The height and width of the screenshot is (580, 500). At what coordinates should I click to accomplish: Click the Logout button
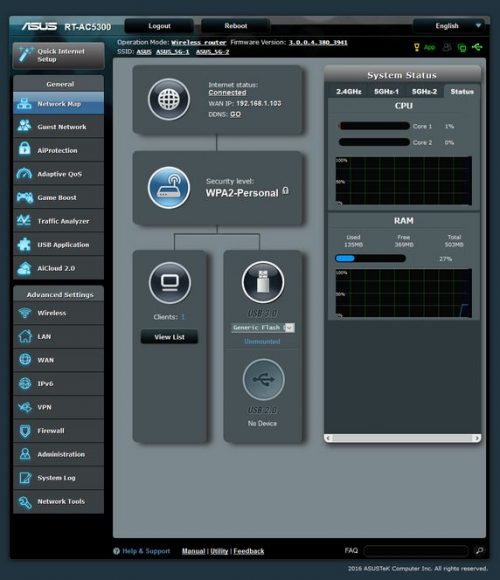[x=159, y=26]
